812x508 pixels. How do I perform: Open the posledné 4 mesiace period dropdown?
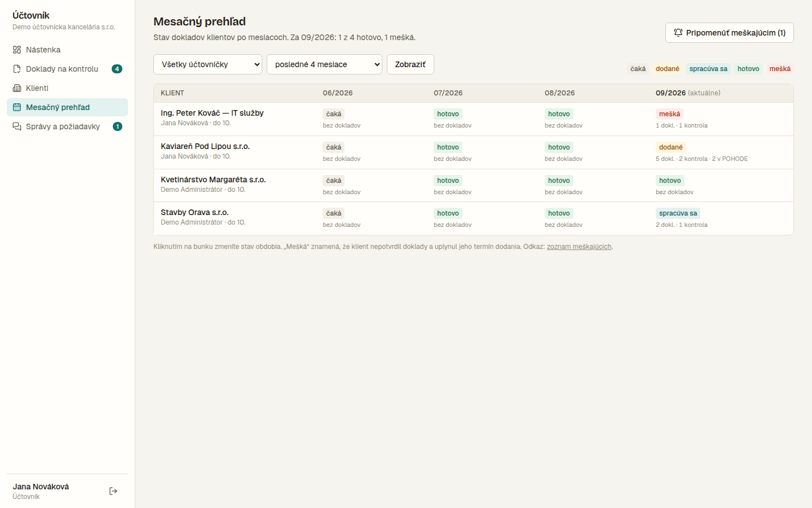point(324,64)
